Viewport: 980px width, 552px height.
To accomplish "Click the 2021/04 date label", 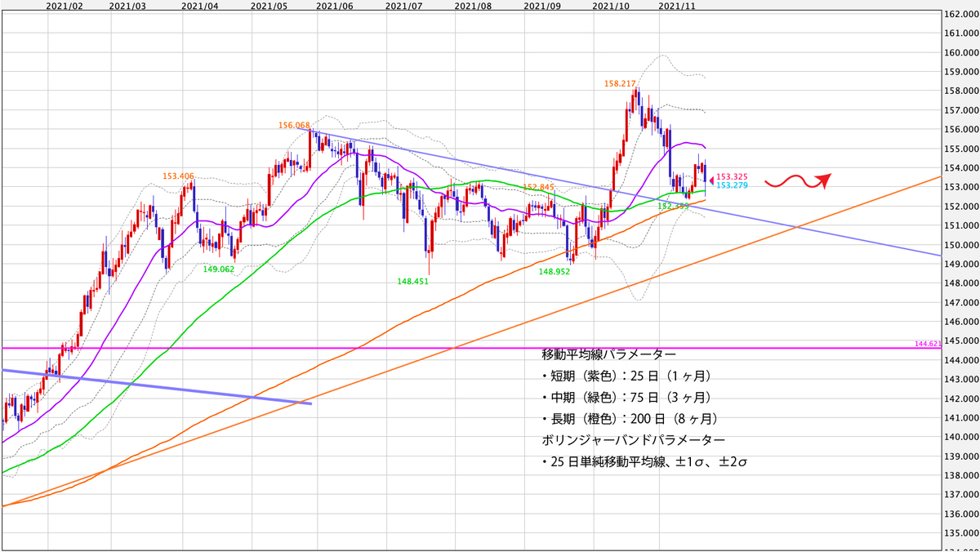I will pos(200,6).
